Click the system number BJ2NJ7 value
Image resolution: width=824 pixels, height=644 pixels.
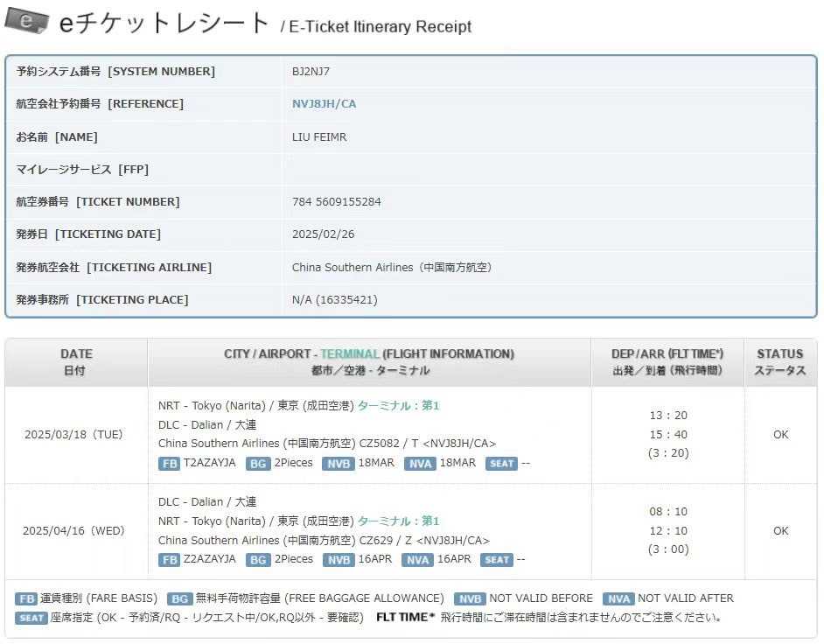coord(311,72)
